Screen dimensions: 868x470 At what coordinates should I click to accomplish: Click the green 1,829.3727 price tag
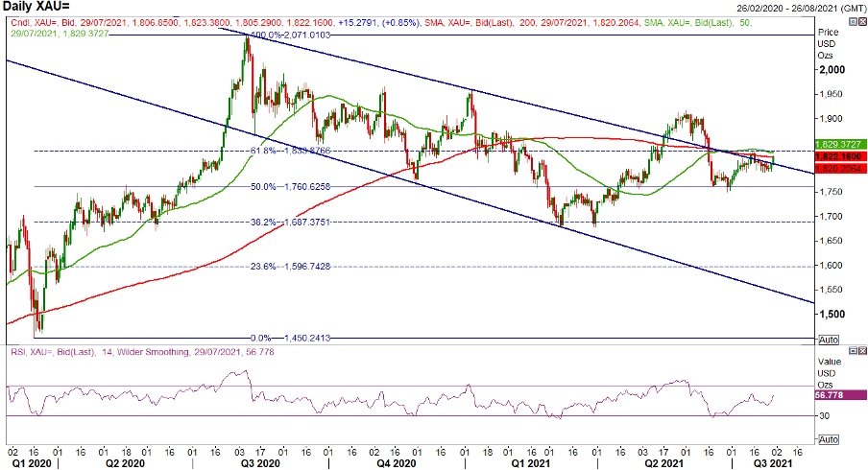click(840, 144)
